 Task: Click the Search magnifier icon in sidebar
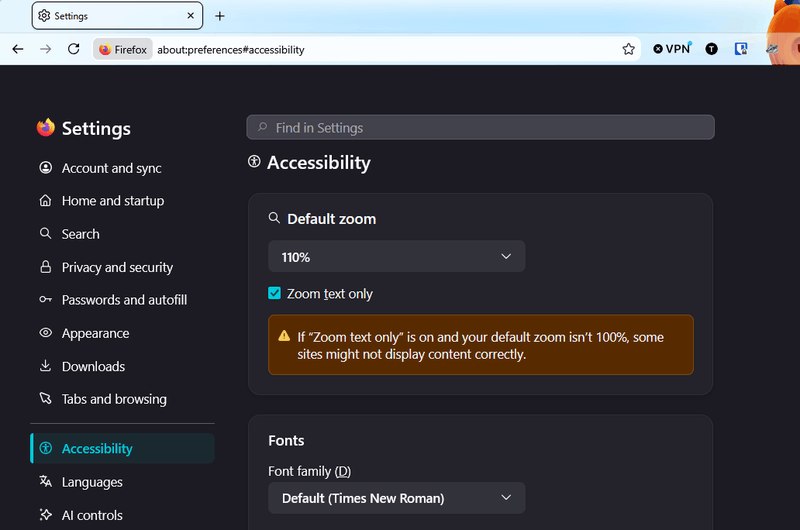click(x=45, y=234)
